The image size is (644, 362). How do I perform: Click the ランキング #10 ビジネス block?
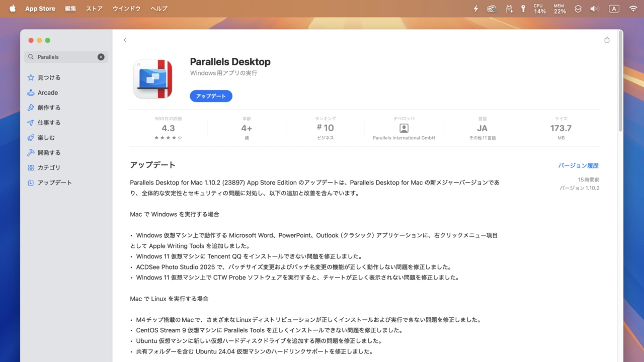[325, 128]
